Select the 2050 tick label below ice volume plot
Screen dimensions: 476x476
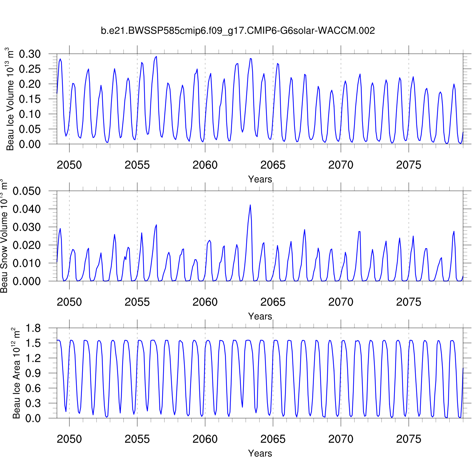[x=69, y=165]
